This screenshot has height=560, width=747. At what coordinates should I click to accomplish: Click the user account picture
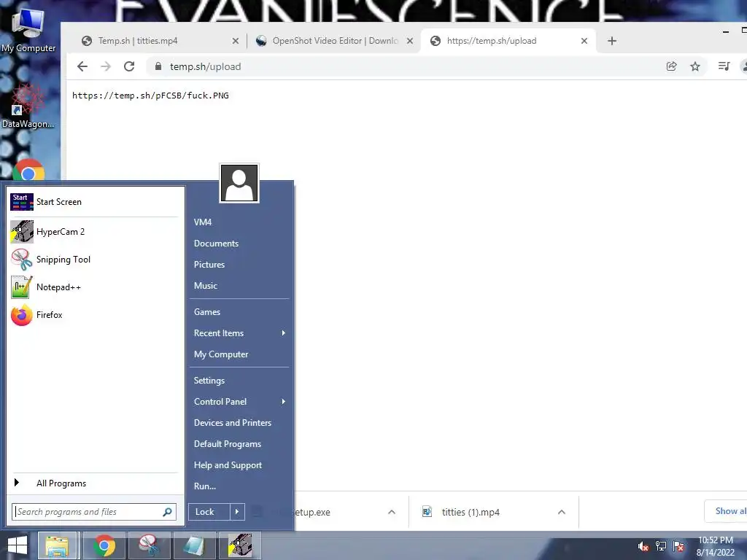click(x=239, y=183)
